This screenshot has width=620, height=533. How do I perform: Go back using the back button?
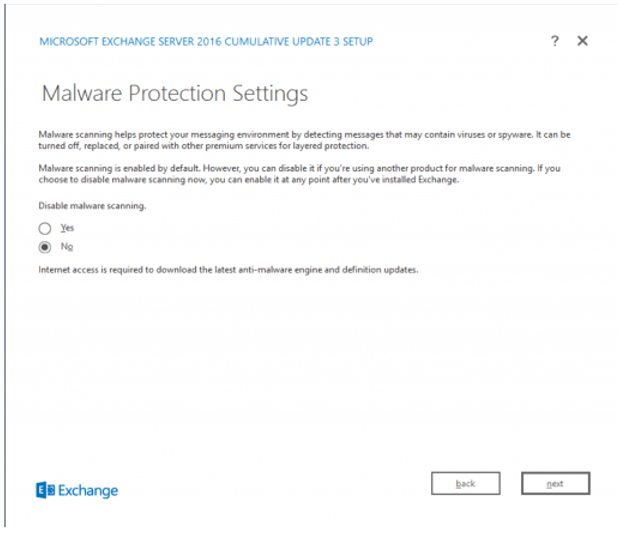(466, 483)
